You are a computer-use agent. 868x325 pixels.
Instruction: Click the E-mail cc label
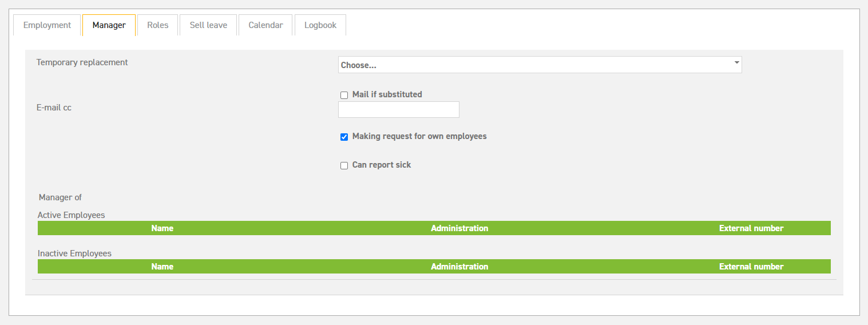click(x=54, y=108)
